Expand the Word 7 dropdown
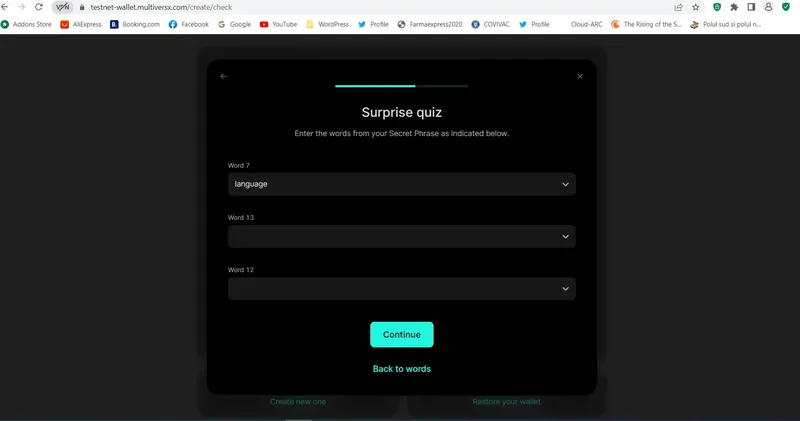 coord(402,184)
